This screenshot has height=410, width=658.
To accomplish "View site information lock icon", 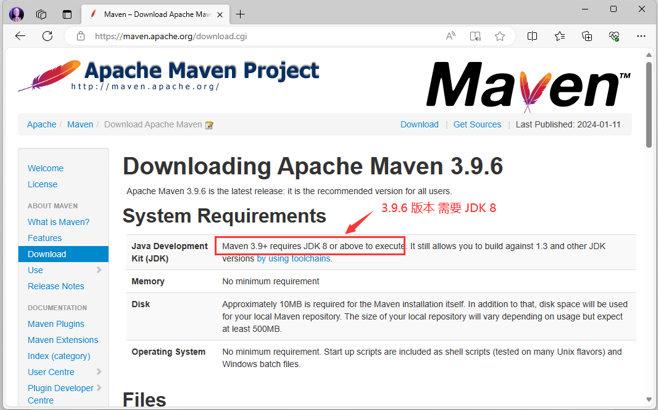I will click(81, 37).
